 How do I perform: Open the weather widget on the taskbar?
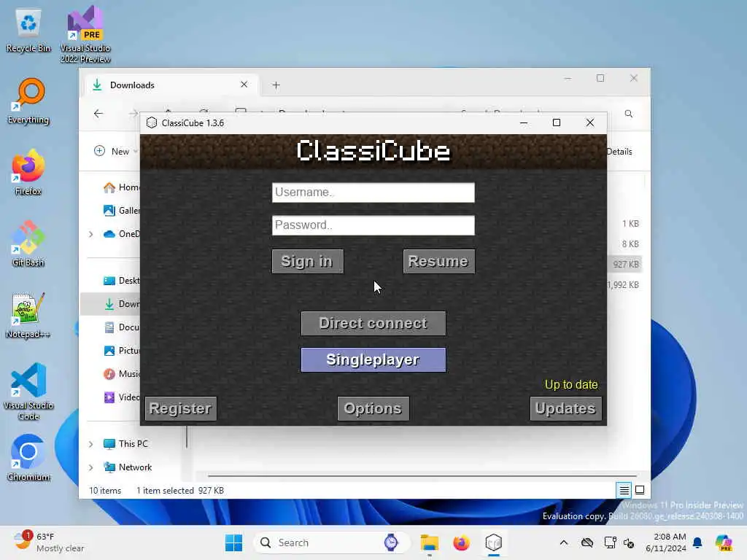(x=49, y=542)
